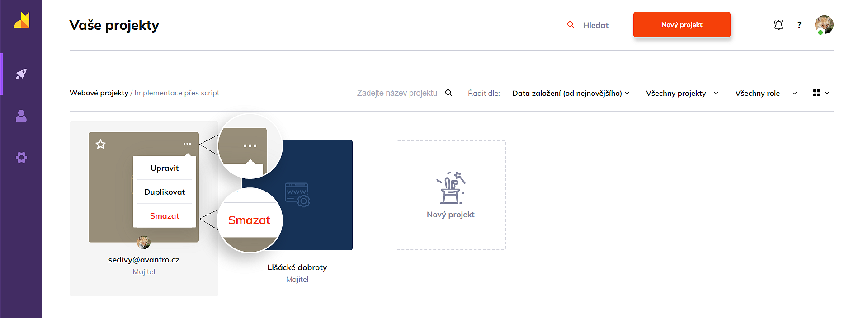Click the rocket projects icon in sidebar
Viewport: 868px width, 318px height.
[x=21, y=74]
